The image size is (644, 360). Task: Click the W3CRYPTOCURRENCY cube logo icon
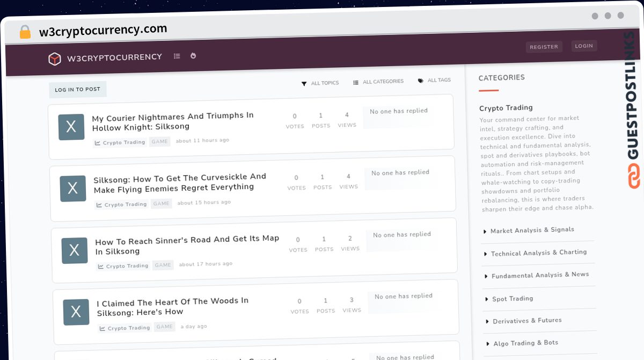tap(54, 59)
